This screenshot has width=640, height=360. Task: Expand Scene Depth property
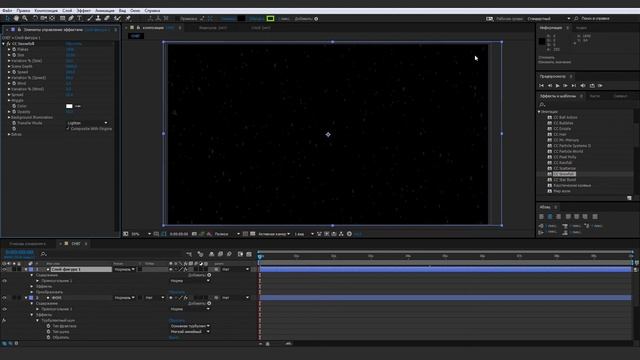click(9, 66)
